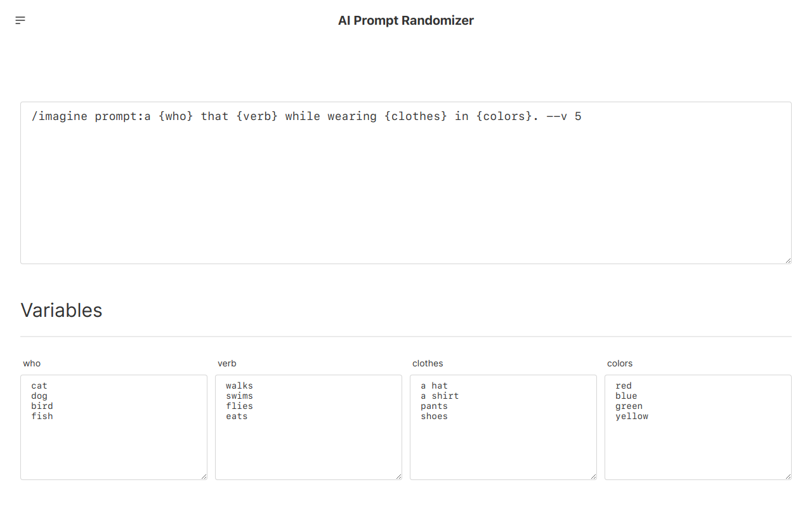The width and height of the screenshot is (812, 508).
Task: Click the "verb" variable label
Action: click(227, 363)
